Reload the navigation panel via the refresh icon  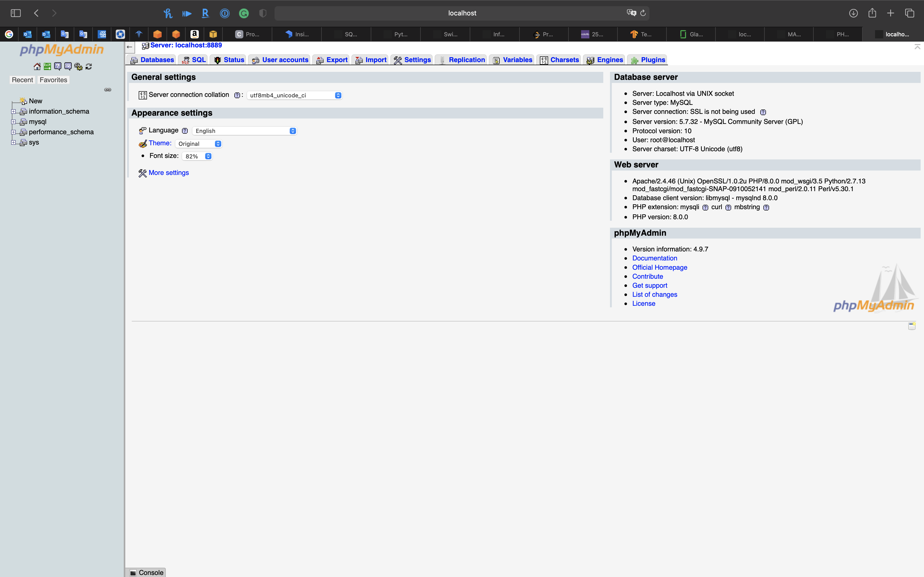[89, 66]
